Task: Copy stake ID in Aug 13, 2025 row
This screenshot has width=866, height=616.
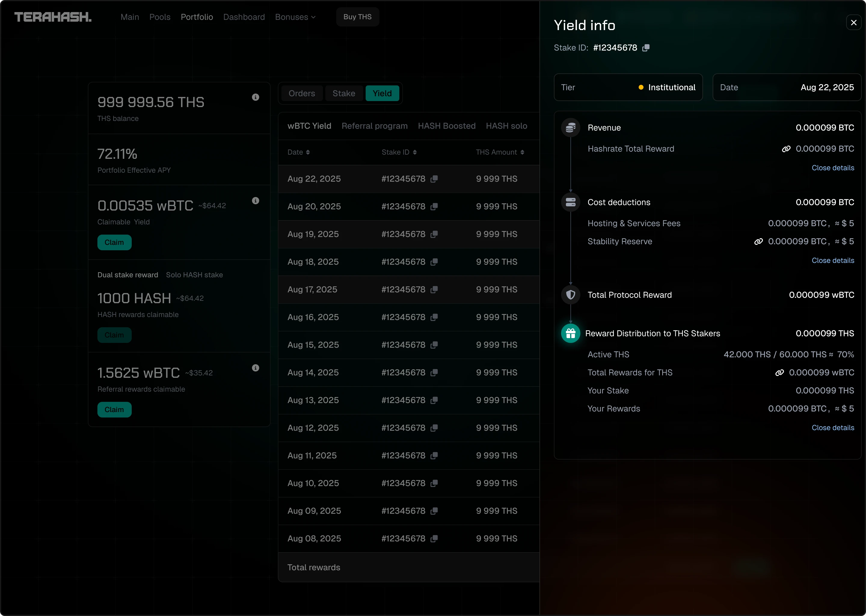Action: point(434,401)
